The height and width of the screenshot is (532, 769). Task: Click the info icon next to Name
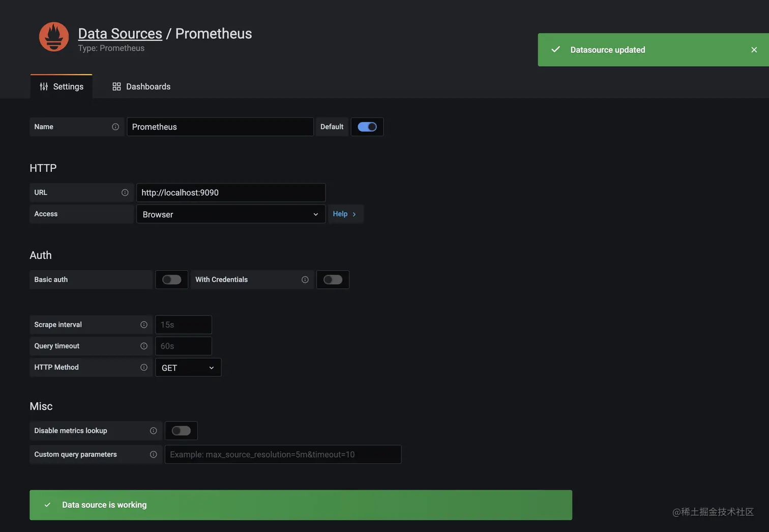coord(115,127)
